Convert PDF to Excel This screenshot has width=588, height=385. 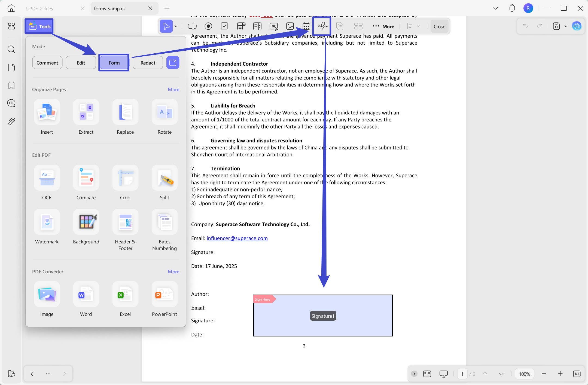125,299
